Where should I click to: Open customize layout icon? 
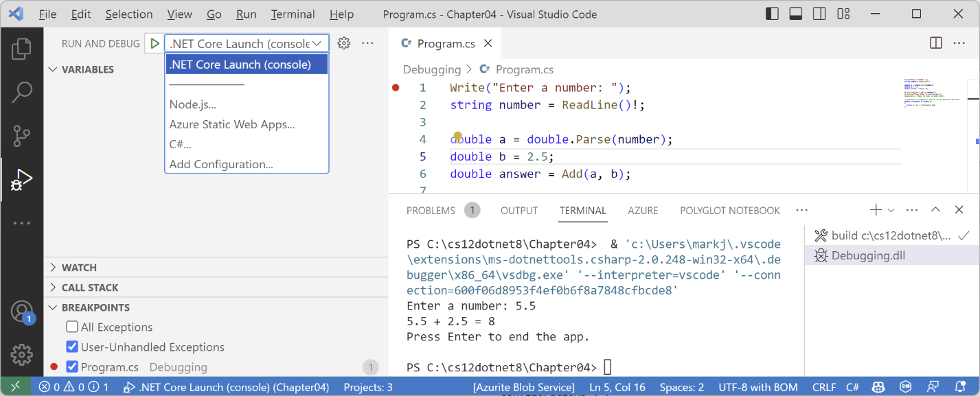pyautogui.click(x=843, y=14)
